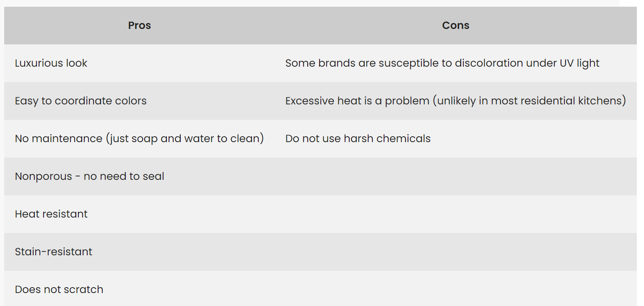
Task: Select "Do not use harsh chemicals" cell
Action: 358,139
